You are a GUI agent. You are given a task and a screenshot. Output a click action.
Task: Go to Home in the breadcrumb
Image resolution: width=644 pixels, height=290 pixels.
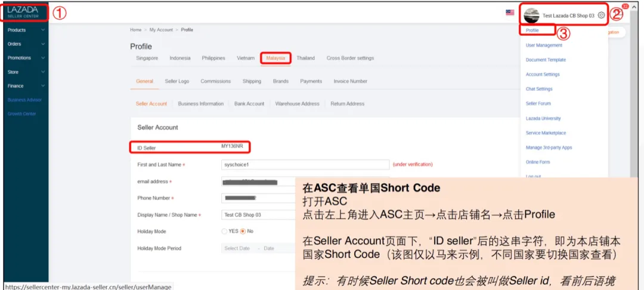pos(135,30)
